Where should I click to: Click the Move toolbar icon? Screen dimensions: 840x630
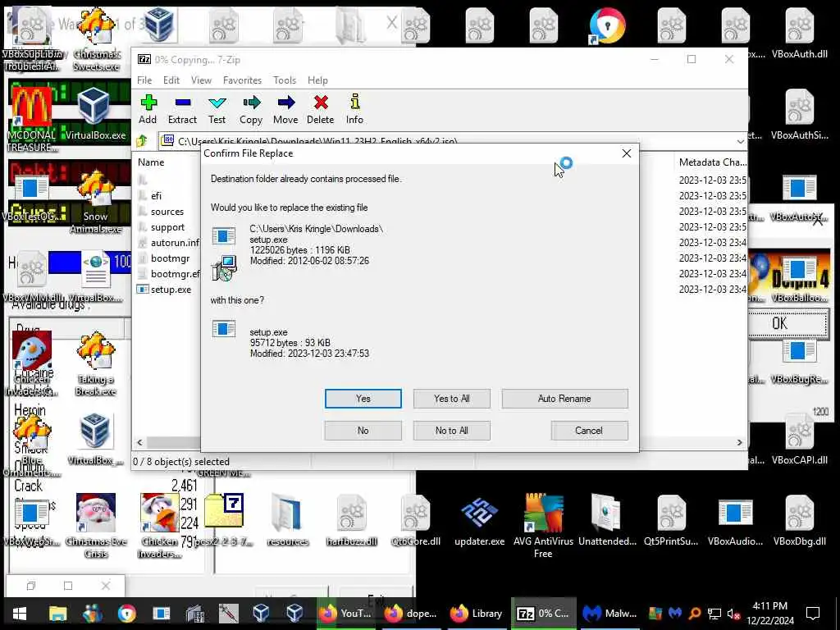(285, 109)
